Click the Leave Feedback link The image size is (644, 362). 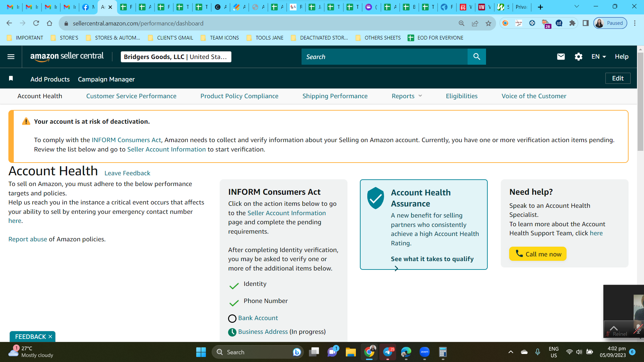[x=127, y=173]
